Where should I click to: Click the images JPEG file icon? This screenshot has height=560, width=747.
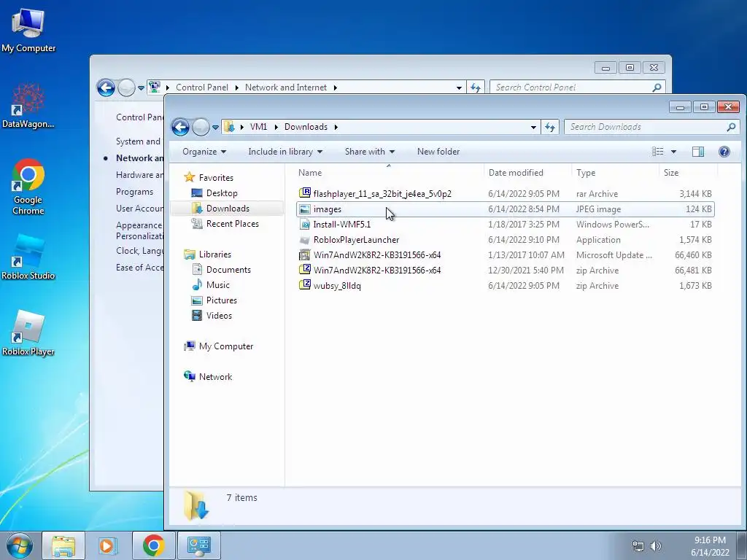click(305, 209)
